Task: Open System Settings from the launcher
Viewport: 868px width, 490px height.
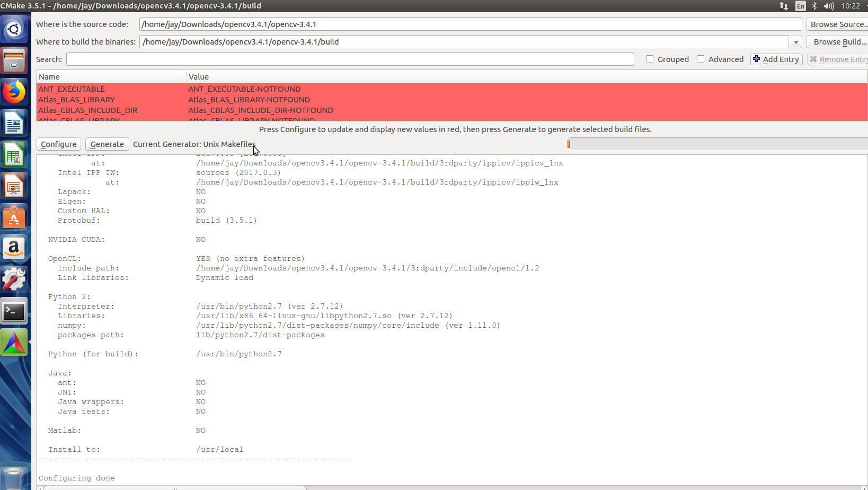Action: click(x=14, y=279)
